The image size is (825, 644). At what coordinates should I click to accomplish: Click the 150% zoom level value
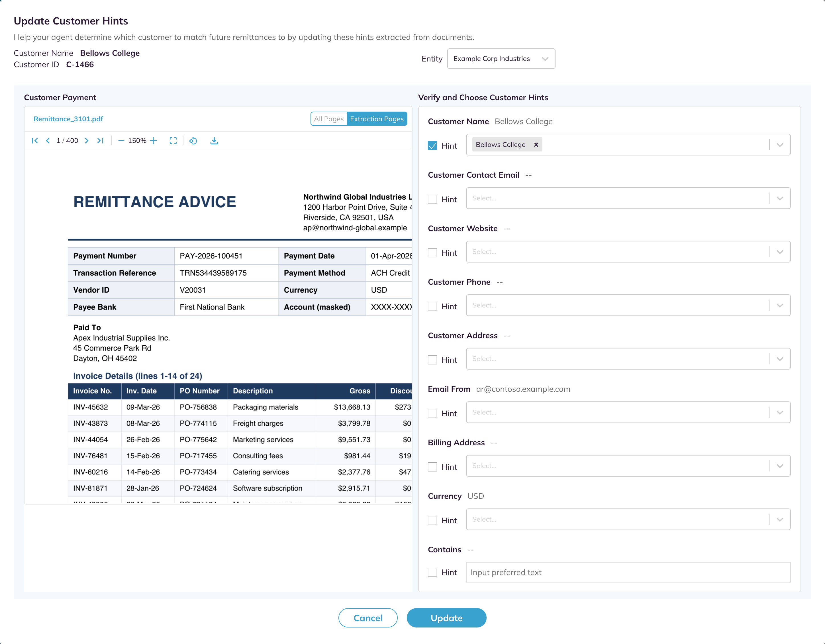(137, 141)
